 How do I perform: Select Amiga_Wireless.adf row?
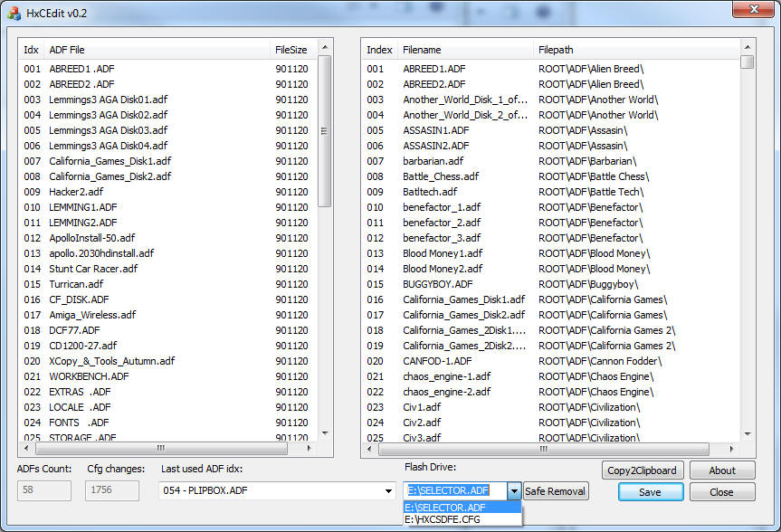[167, 315]
